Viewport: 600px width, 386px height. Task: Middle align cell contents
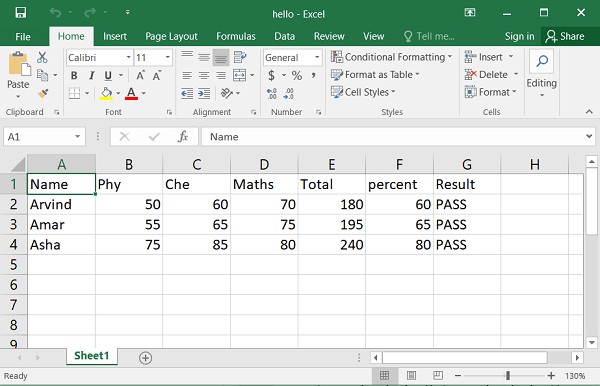(x=204, y=57)
